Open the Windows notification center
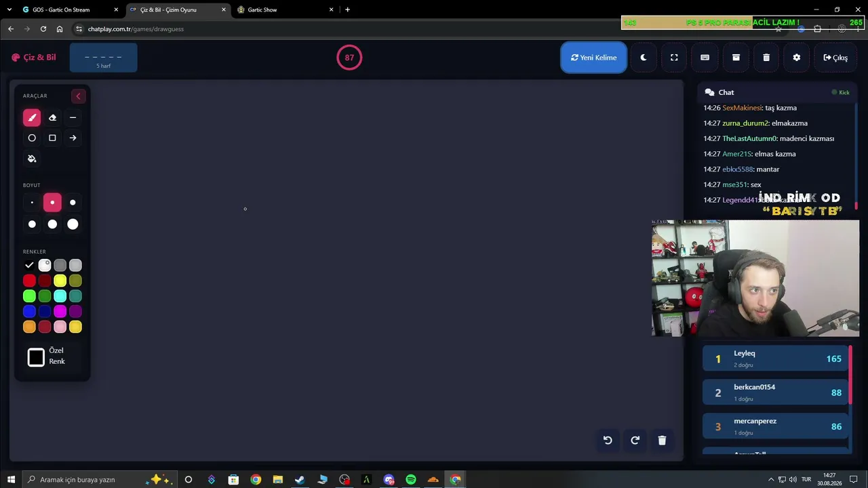Image resolution: width=868 pixels, height=488 pixels. 854,480
